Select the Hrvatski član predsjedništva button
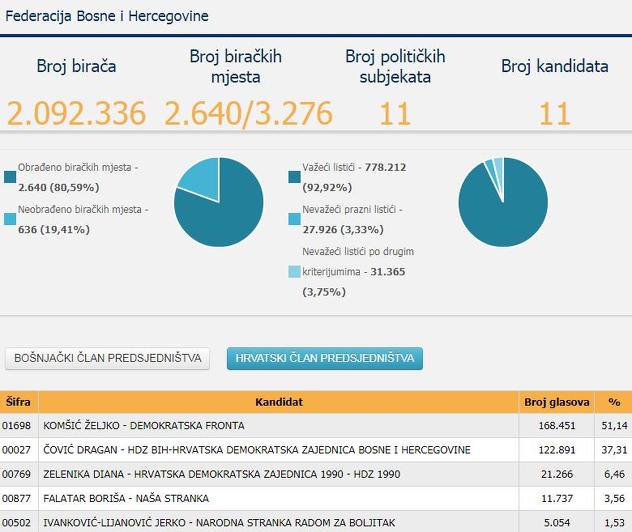 325,358
